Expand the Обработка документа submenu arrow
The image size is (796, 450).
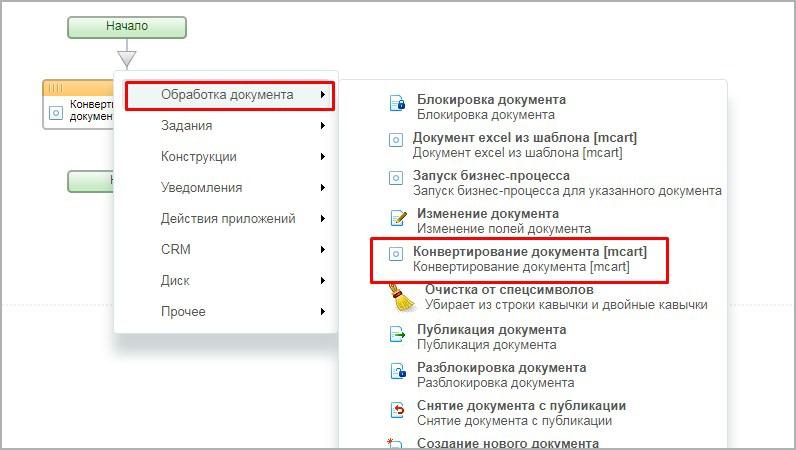point(322,94)
